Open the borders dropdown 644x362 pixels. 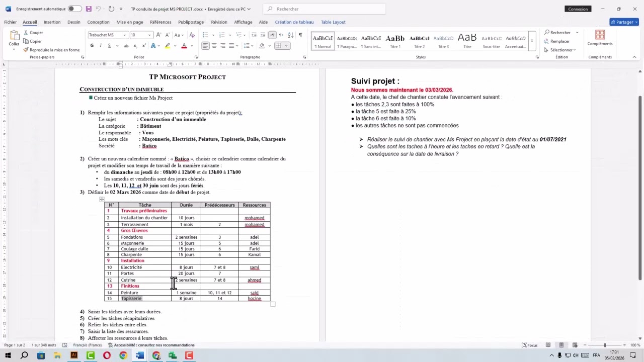coord(287,46)
